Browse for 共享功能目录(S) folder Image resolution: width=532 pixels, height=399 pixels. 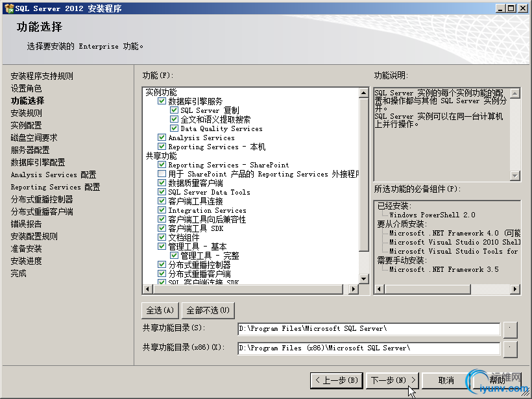coord(511,329)
